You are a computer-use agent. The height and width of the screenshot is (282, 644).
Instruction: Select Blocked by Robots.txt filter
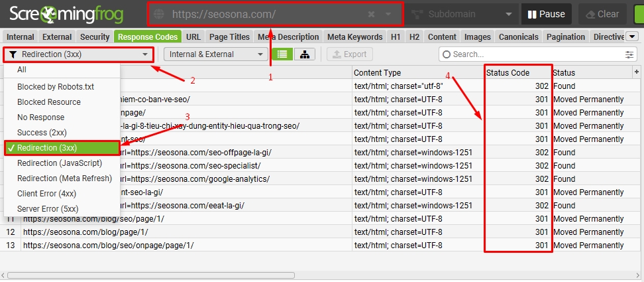click(62, 87)
